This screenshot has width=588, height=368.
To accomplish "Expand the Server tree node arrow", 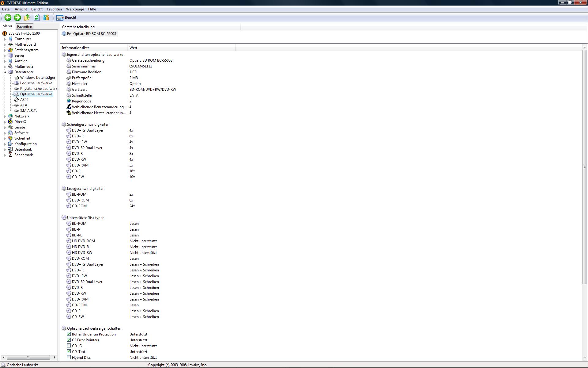I will point(5,56).
